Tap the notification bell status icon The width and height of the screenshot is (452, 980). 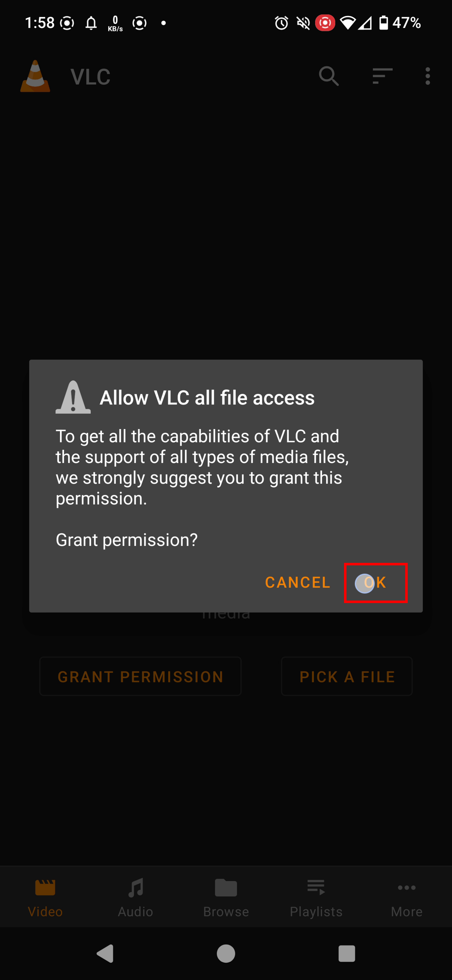coord(91,23)
